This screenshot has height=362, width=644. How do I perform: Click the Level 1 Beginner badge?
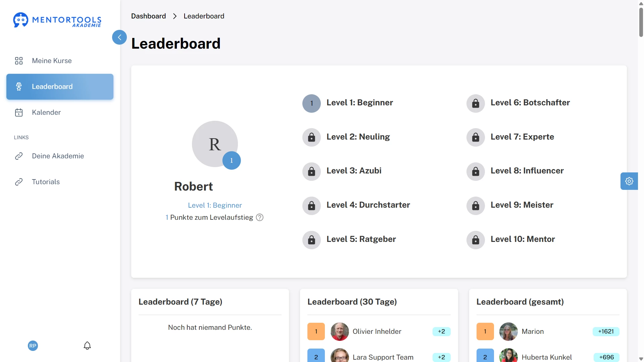(x=311, y=103)
